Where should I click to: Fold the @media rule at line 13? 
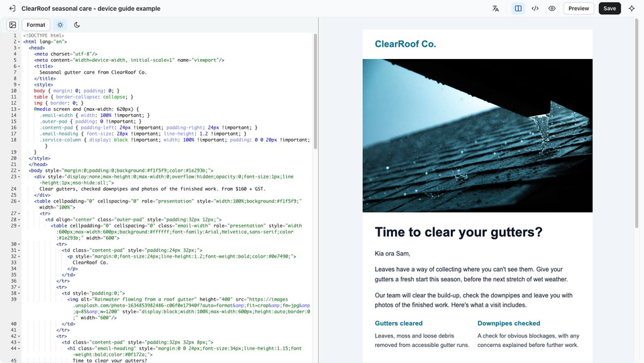pyautogui.click(x=19, y=109)
